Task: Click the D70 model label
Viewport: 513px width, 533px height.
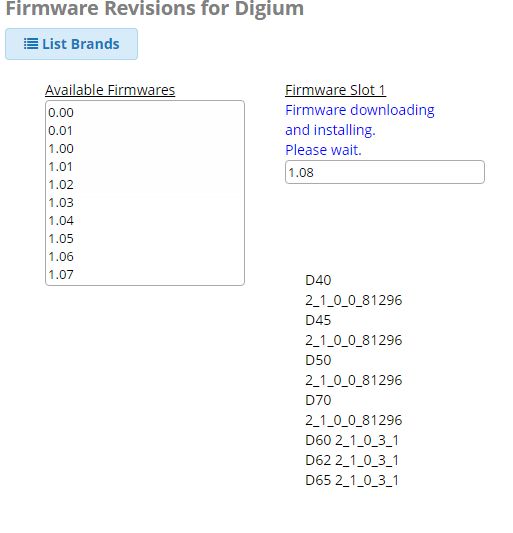Action: click(318, 400)
